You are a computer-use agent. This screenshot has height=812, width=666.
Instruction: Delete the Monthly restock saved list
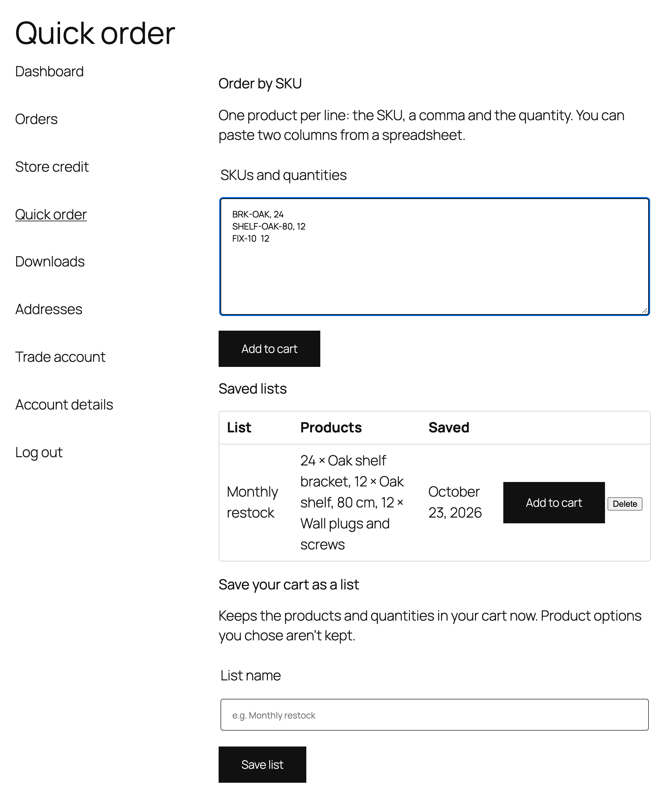click(x=625, y=504)
